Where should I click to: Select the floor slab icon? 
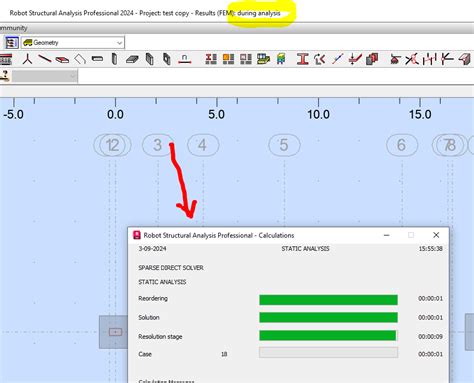pyautogui.click(x=132, y=60)
